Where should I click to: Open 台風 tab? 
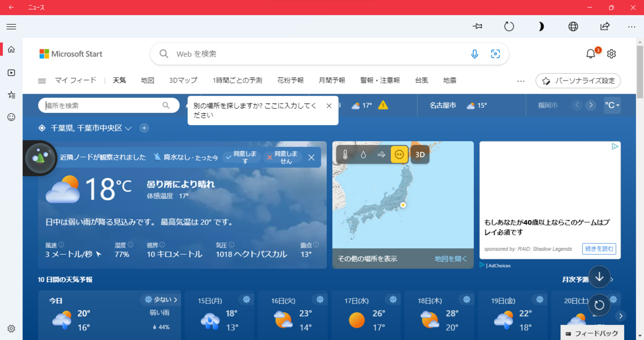(x=421, y=81)
